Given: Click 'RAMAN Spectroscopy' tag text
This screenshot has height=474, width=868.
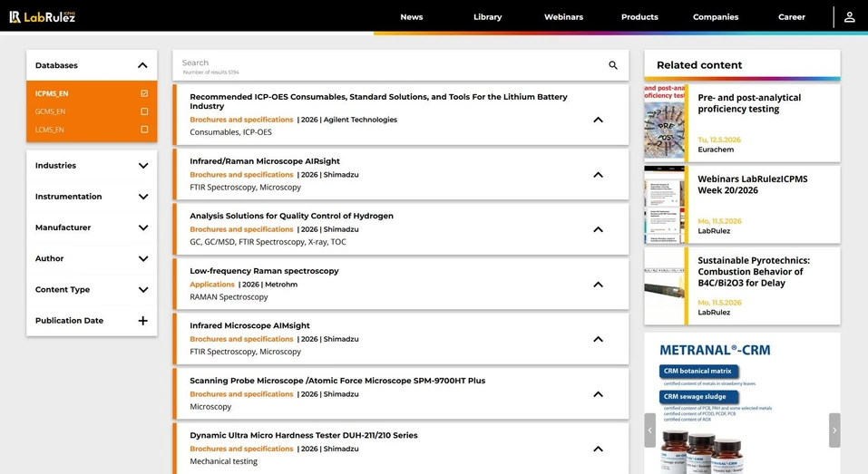Looking at the screenshot, I should coord(229,297).
